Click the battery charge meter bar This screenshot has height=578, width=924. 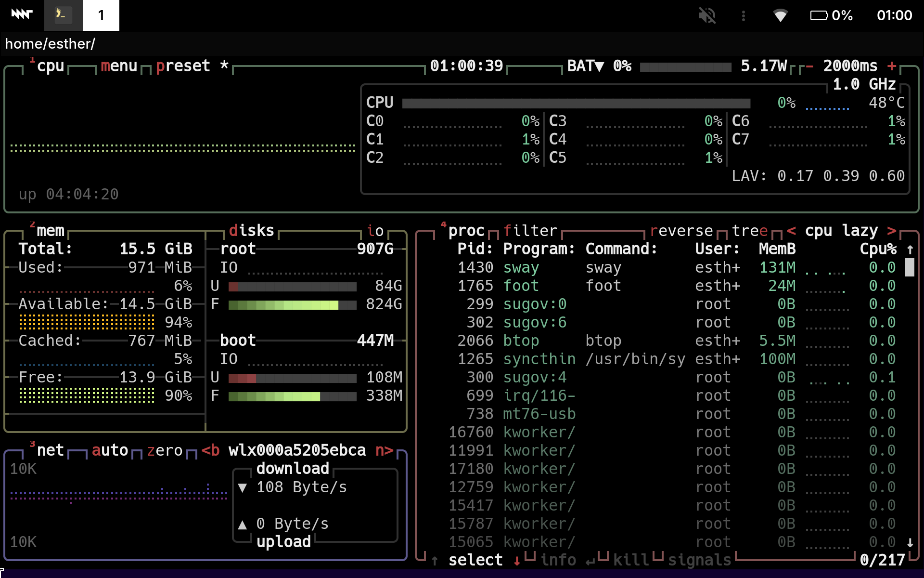pos(685,66)
